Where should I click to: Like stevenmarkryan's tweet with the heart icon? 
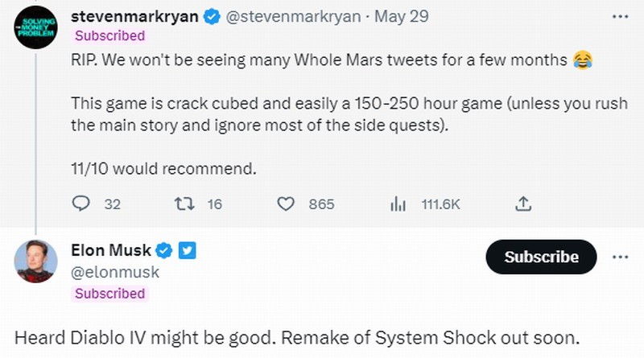pyautogui.click(x=286, y=204)
